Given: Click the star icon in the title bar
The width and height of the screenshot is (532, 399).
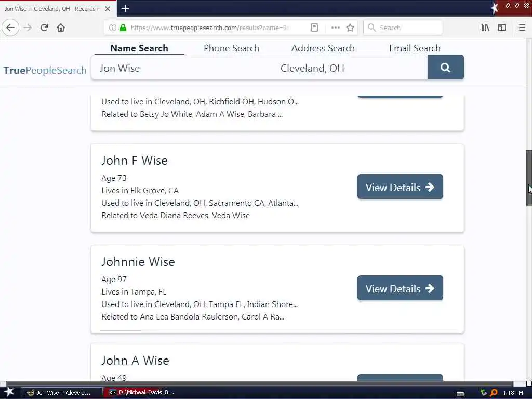Looking at the screenshot, I should click(495, 8).
